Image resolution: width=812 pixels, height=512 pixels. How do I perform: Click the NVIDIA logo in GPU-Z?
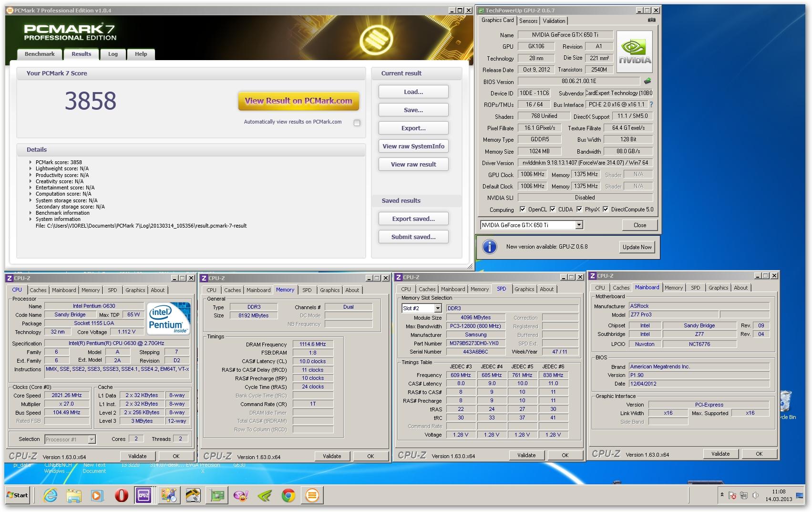(635, 52)
